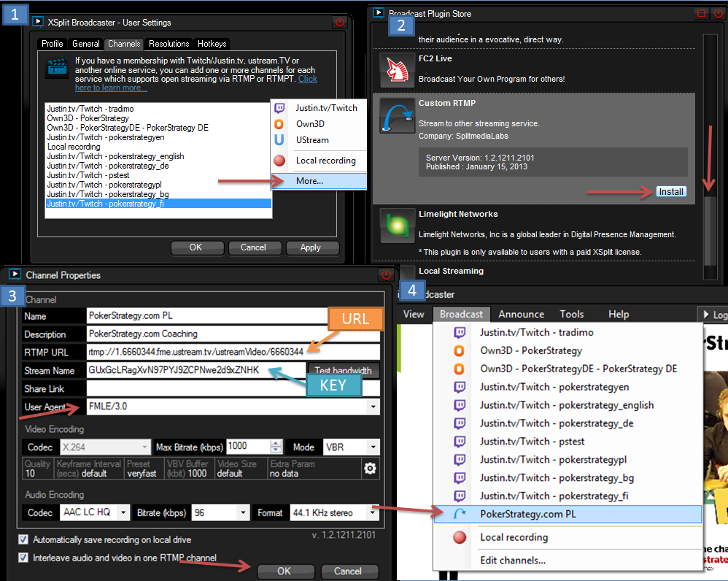Install the Custom RTMP plugin
The image size is (728, 581).
click(671, 192)
